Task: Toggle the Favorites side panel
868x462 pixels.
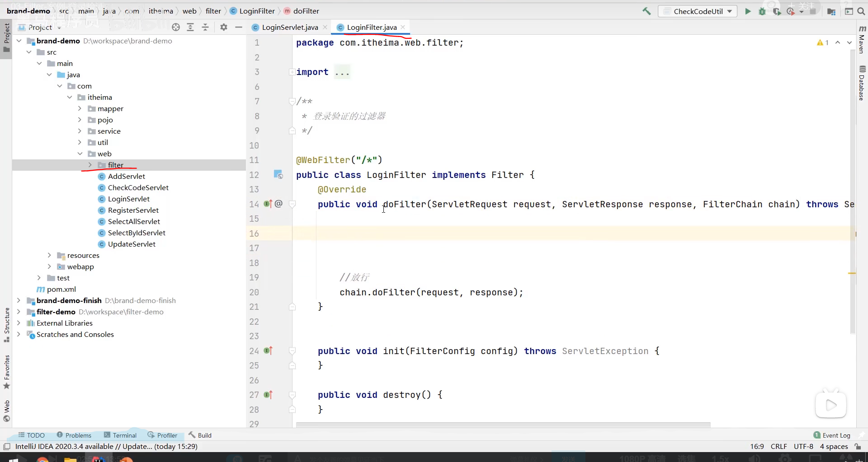Action: tap(6, 372)
